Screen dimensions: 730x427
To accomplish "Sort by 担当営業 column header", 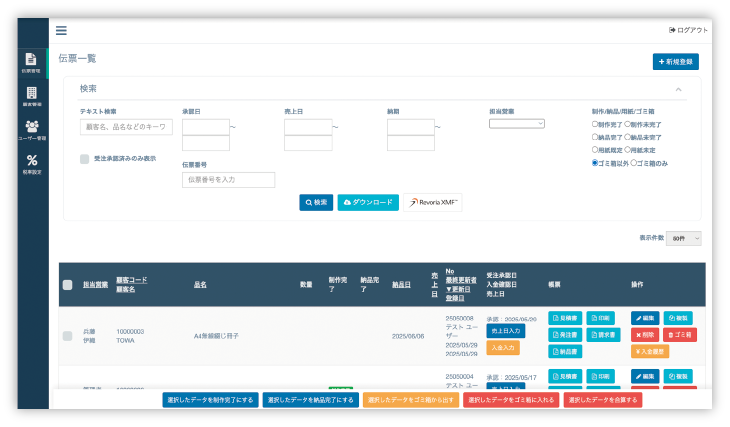I will (95, 285).
